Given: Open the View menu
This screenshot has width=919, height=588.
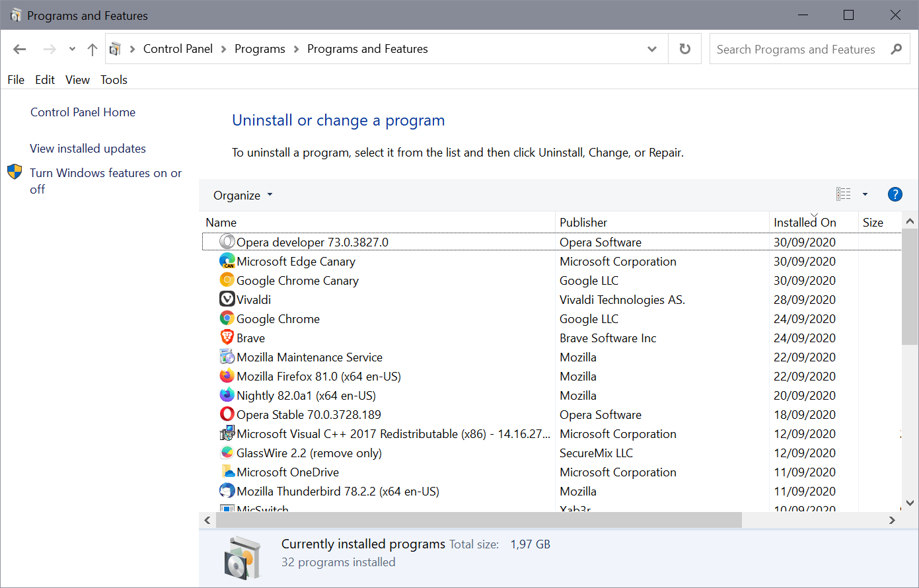Looking at the screenshot, I should pyautogui.click(x=77, y=79).
